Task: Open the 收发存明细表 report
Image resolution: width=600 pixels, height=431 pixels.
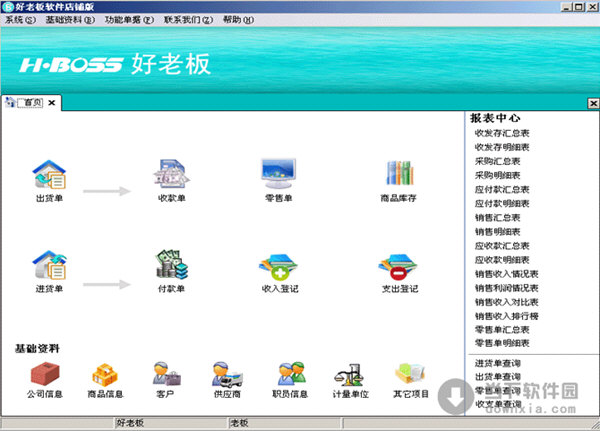Action: coord(502,147)
